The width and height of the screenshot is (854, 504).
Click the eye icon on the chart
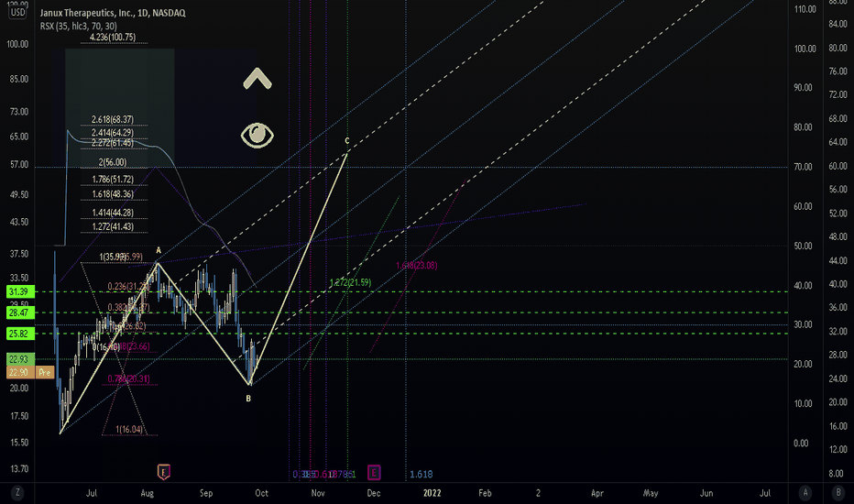click(257, 136)
